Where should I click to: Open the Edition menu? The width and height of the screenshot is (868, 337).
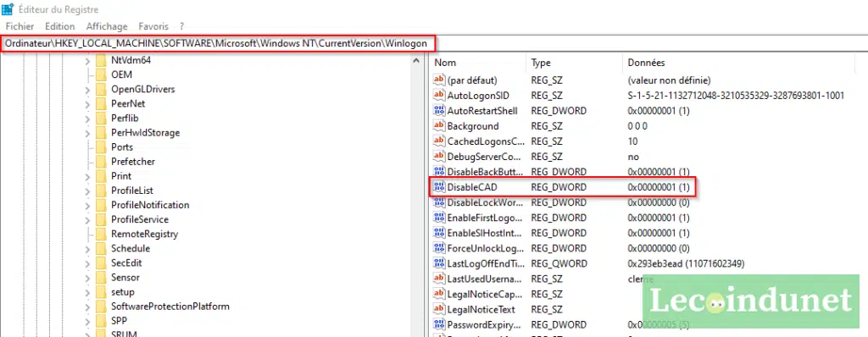pyautogui.click(x=60, y=26)
